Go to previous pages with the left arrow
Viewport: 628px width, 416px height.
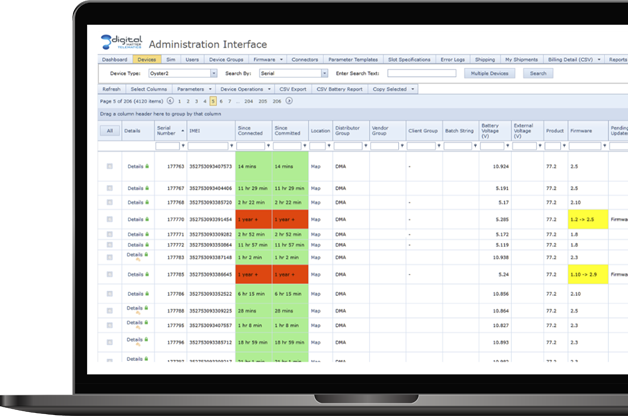[x=170, y=101]
